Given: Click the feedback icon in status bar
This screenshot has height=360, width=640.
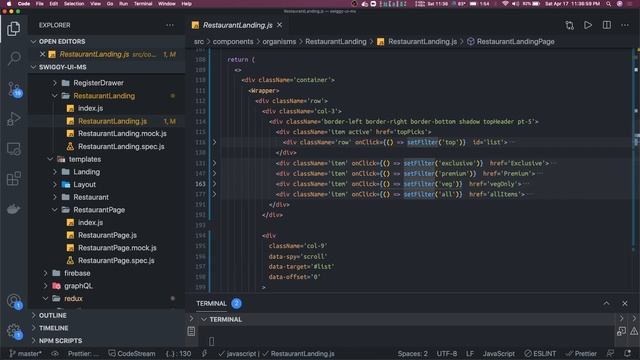Looking at the screenshot, I should coord(611,353).
